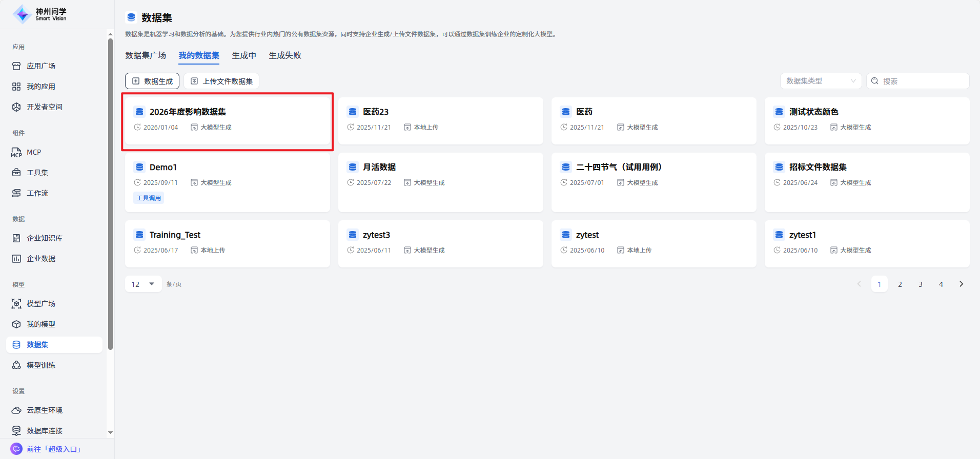Viewport: 980px width, 459px height.
Task: Open the 工具集 toolbox icon
Action: pyautogui.click(x=16, y=173)
